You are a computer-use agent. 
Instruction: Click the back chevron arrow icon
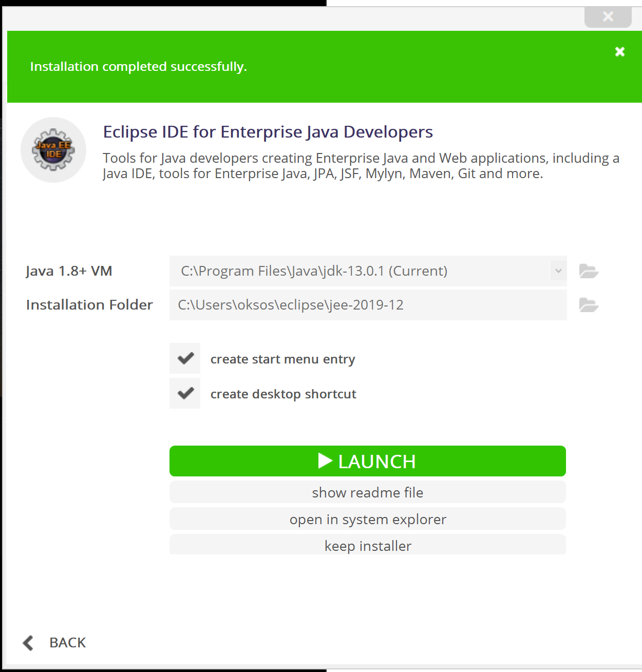pyautogui.click(x=28, y=643)
